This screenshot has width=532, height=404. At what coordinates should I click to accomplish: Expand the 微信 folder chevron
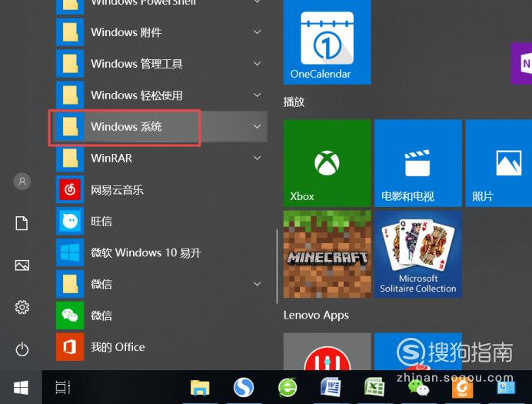click(258, 284)
